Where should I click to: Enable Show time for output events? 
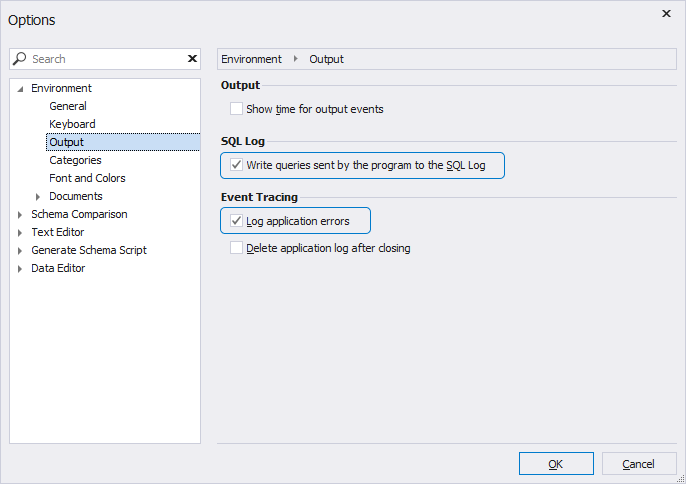[236, 109]
